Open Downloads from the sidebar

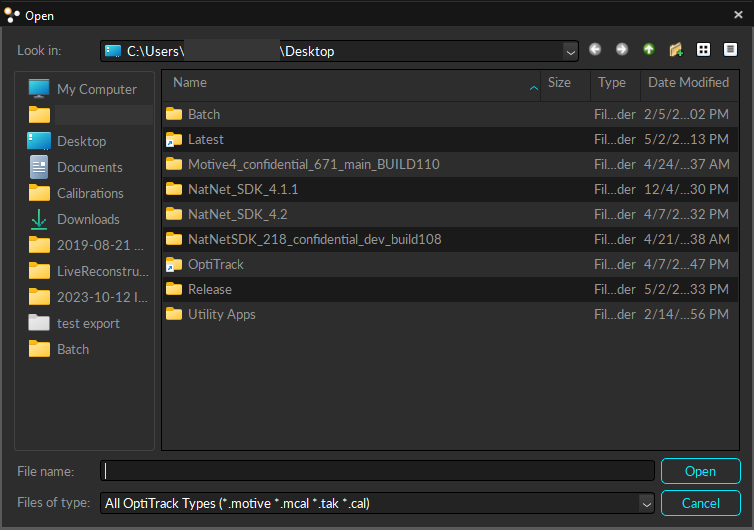pos(88,219)
